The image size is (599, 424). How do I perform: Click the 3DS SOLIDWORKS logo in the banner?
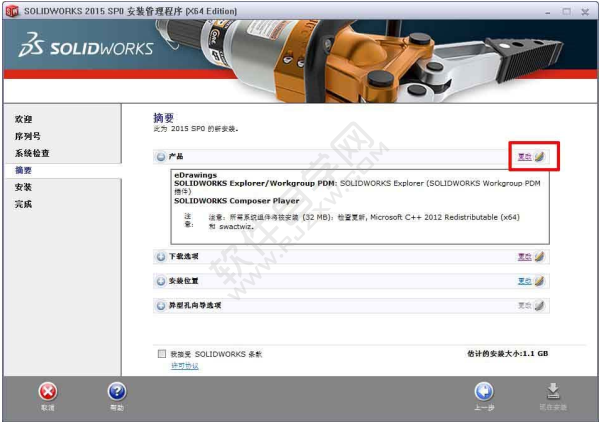point(86,45)
